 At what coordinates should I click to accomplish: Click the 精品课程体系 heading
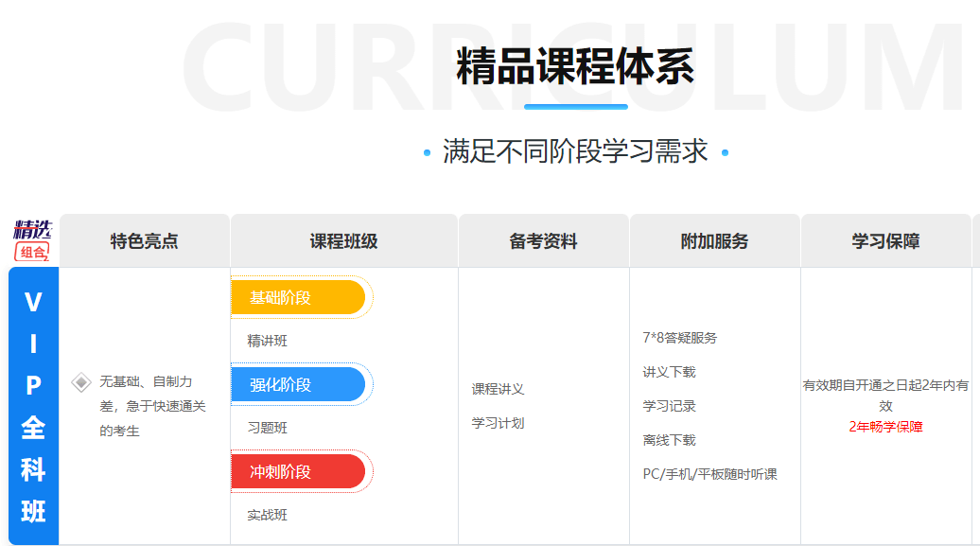[576, 65]
